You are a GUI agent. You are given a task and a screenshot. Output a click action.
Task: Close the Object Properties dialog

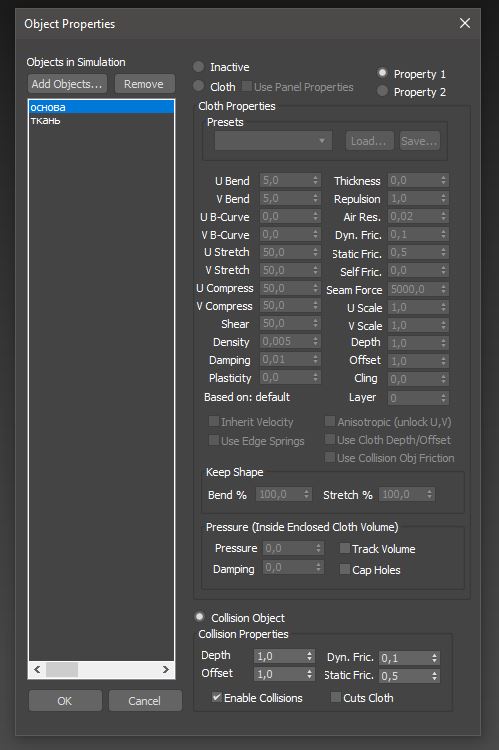click(x=465, y=23)
